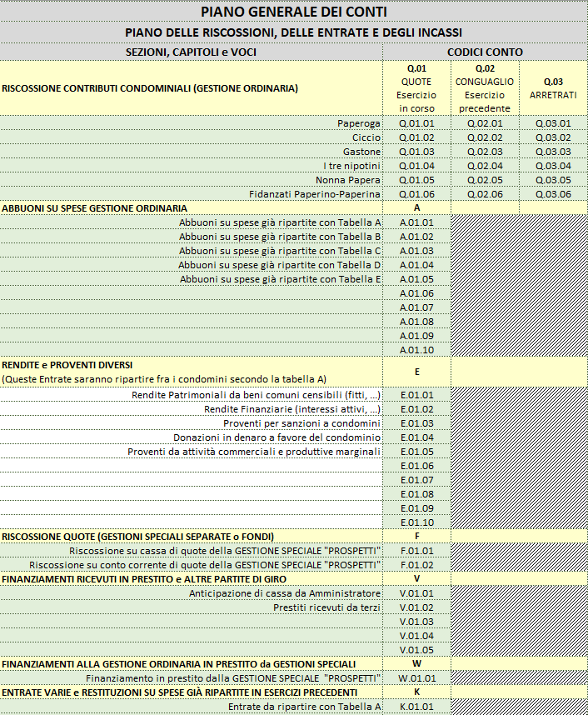Screen dimensions: 588x715
Task: Select the Gastone row label
Action: point(191,152)
